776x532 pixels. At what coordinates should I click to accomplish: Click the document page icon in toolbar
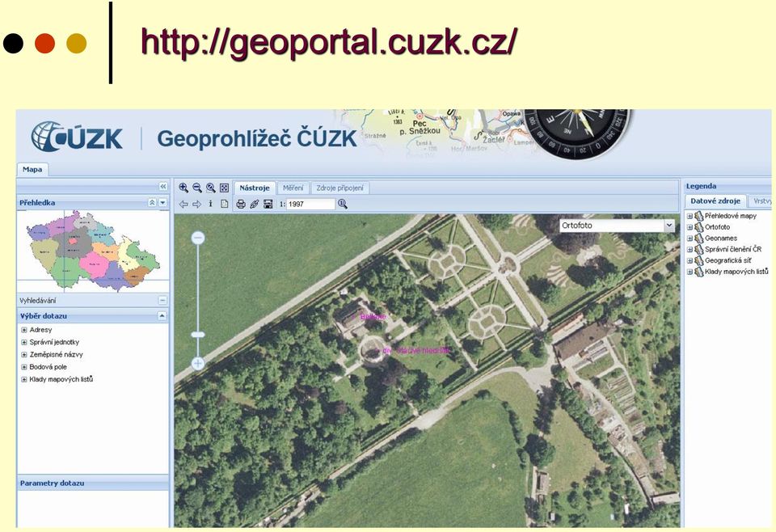224,204
